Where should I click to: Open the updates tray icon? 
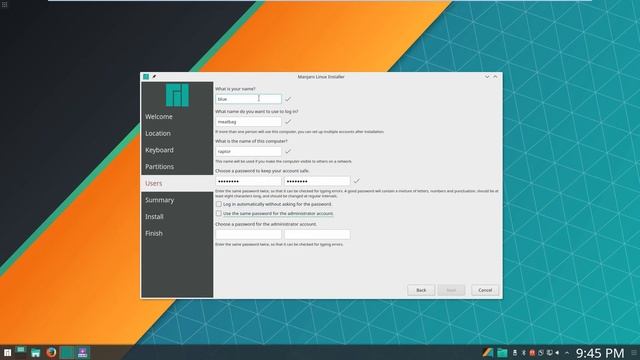click(x=541, y=353)
